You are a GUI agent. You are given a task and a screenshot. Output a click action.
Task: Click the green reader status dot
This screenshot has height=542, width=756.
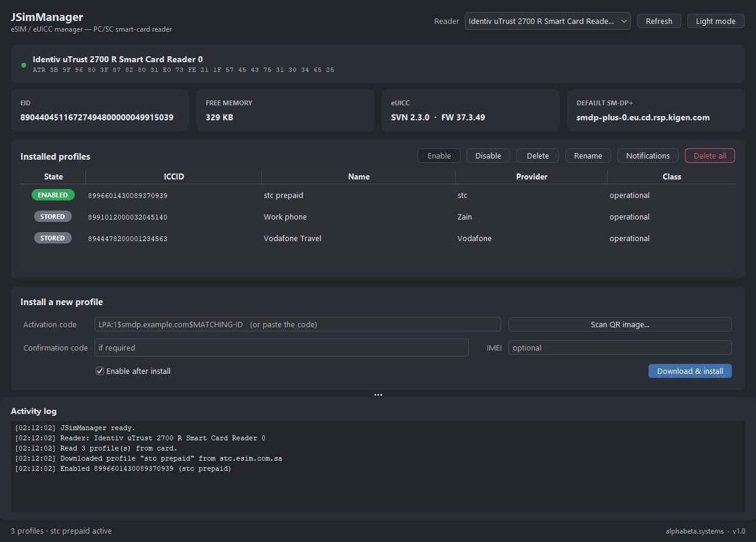24,65
